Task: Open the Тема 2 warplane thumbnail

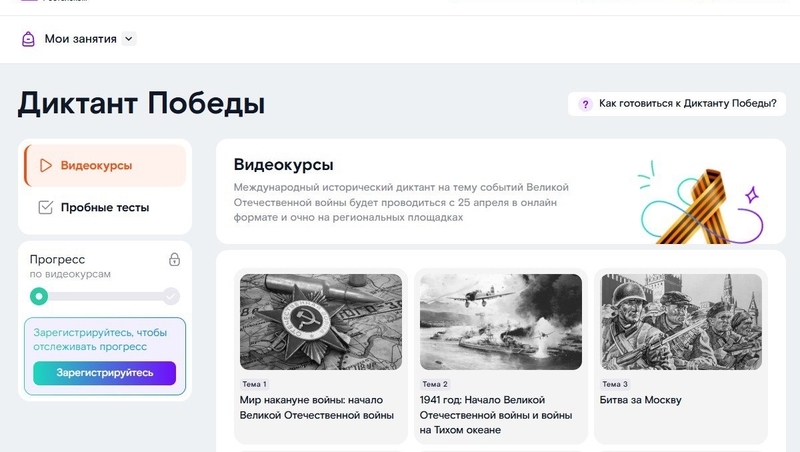Action: 500,322
